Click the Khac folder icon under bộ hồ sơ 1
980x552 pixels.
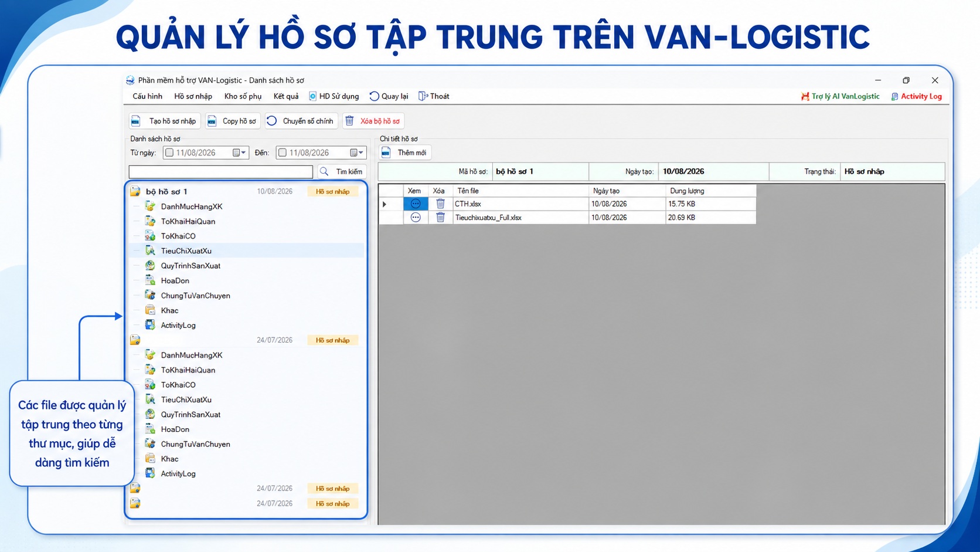151,310
